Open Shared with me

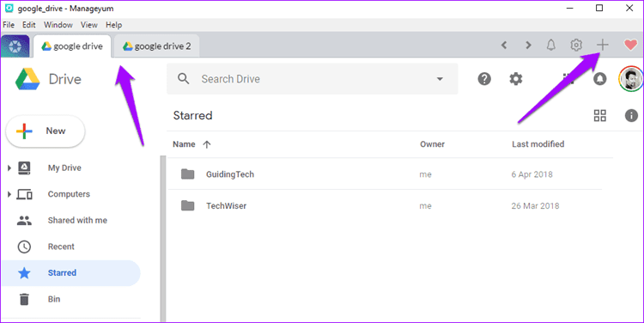coord(77,220)
